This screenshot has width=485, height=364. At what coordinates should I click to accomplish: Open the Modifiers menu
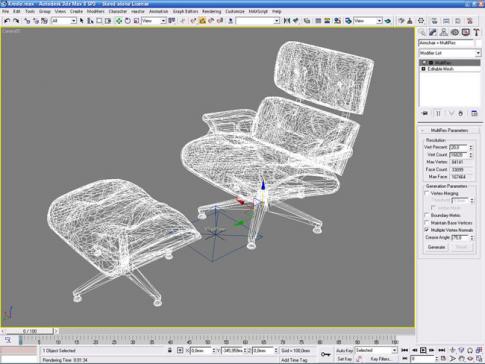96,11
